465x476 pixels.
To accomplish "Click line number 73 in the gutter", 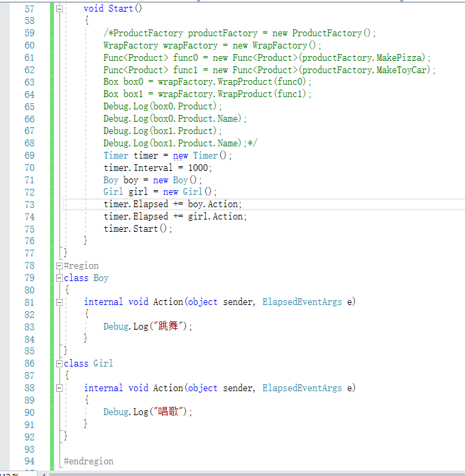I will coord(29,204).
